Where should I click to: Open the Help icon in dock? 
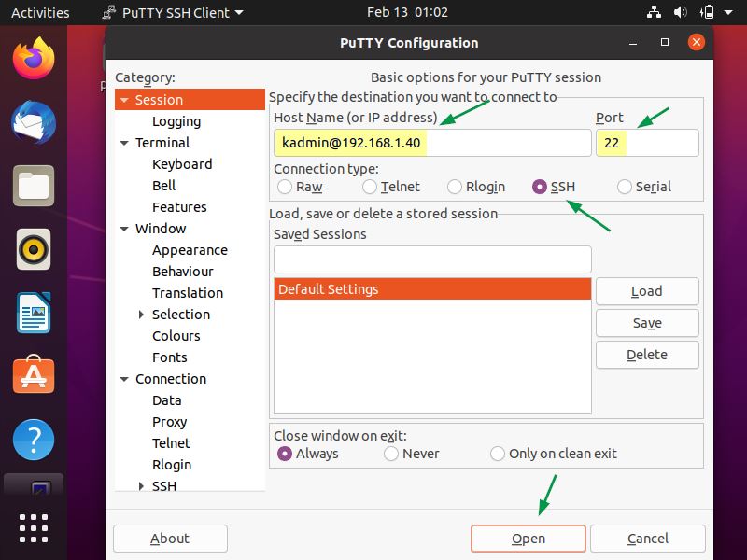[34, 440]
